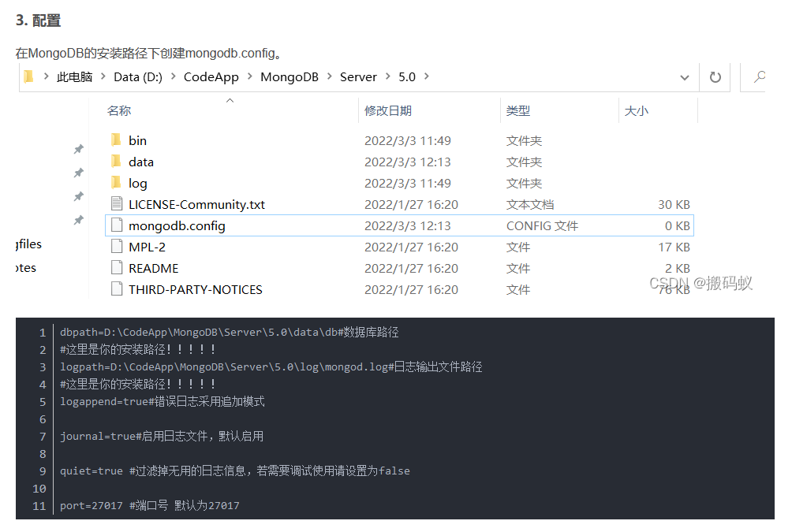This screenshot has width=792, height=532.
Task: Click the 2 KB size of README
Action: tap(678, 268)
